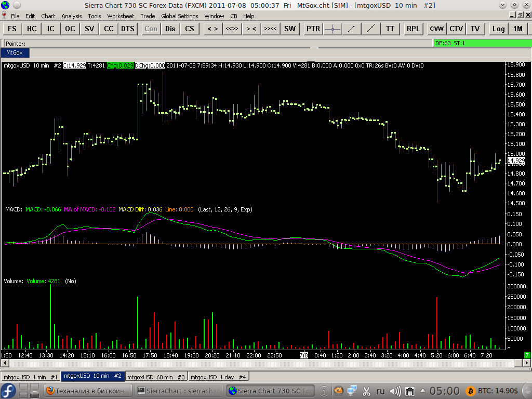
Task: Switch to mtgoxUSD 1 min #1 tab
Action: 31,377
